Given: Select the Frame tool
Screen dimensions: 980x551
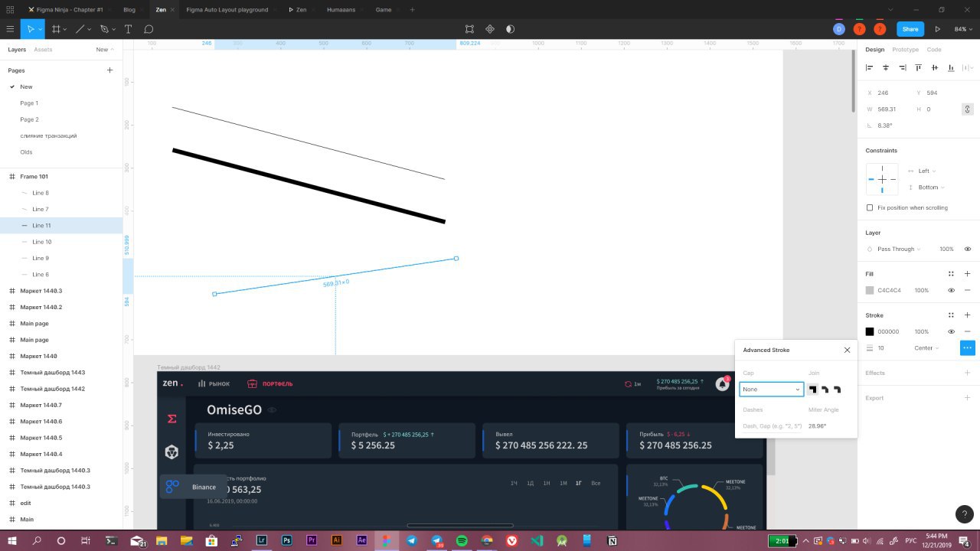Looking at the screenshot, I should click(x=56, y=29).
